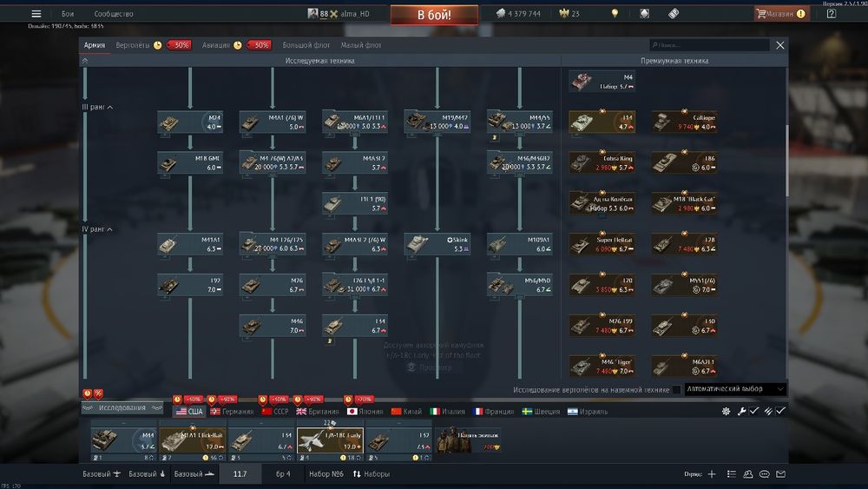Open the mail envelope icon

[780, 474]
